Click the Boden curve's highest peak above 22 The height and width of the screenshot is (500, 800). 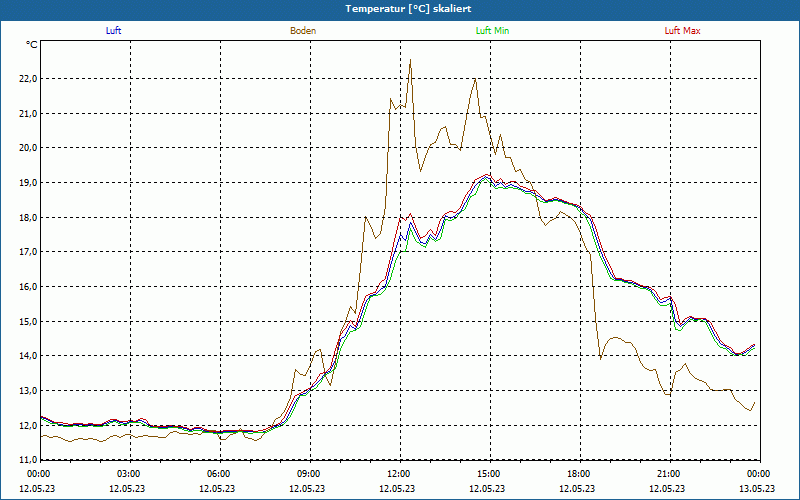point(411,60)
